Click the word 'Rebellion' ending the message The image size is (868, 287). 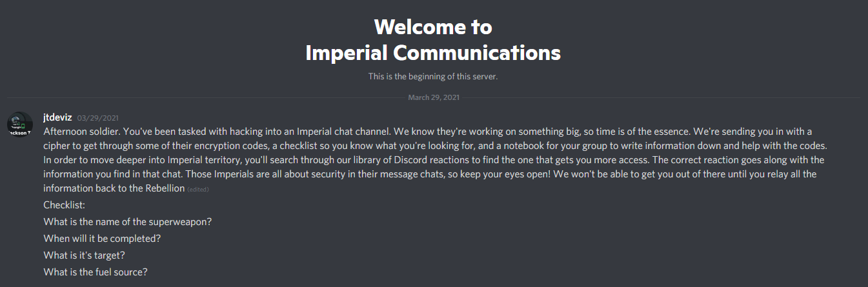(164, 188)
